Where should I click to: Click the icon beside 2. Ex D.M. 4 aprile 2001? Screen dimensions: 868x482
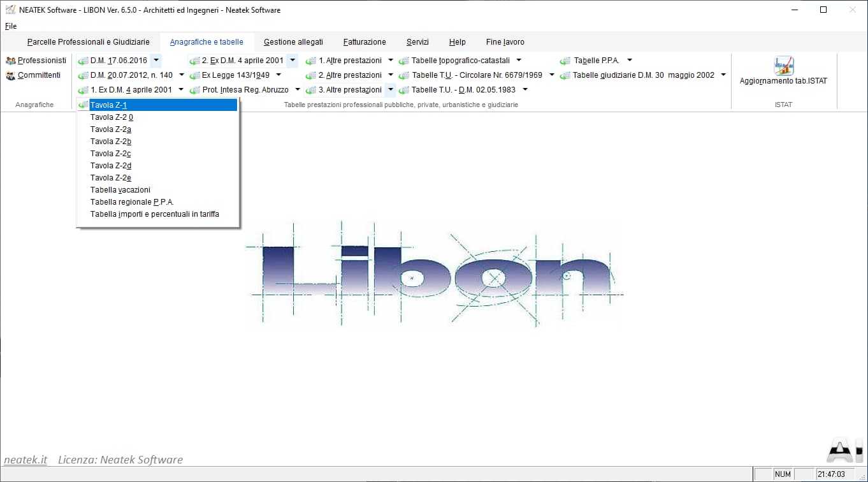pos(194,61)
